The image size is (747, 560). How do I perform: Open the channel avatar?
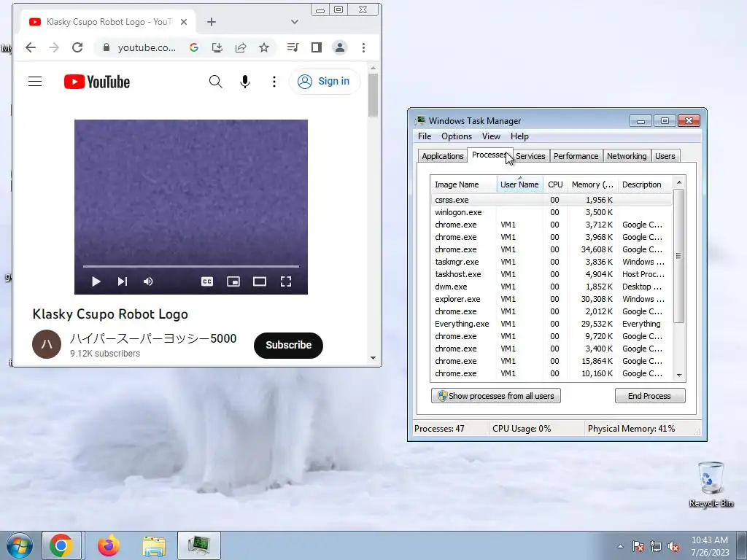pos(47,344)
